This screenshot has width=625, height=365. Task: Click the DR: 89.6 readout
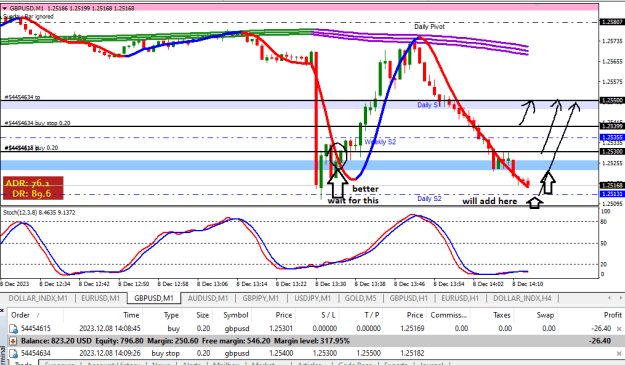[31, 193]
